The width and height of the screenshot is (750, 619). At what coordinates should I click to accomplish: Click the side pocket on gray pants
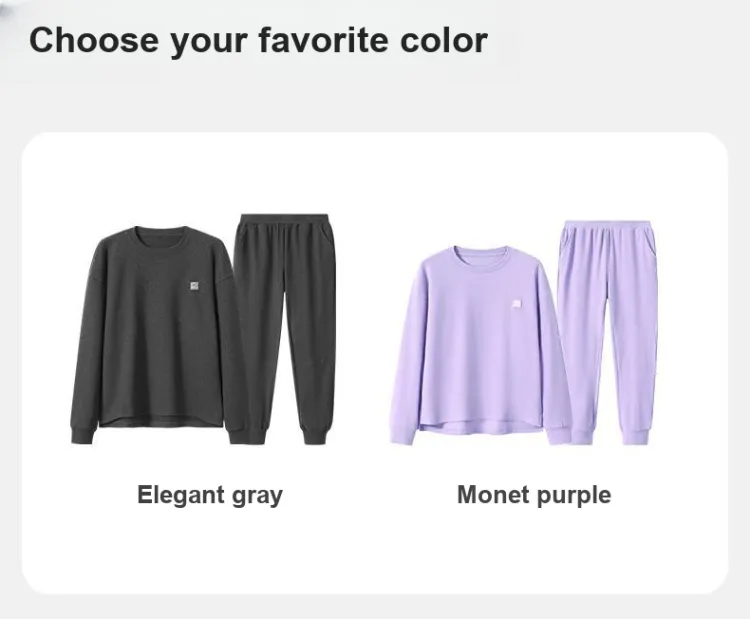327,238
